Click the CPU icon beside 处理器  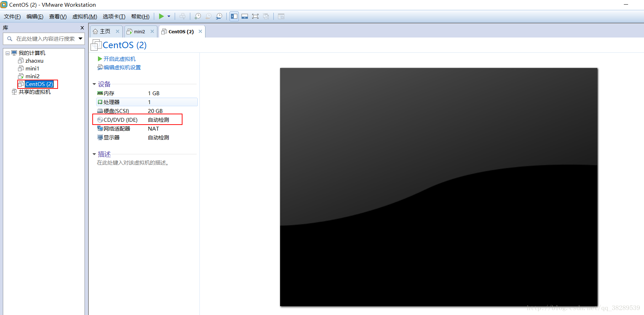point(100,102)
